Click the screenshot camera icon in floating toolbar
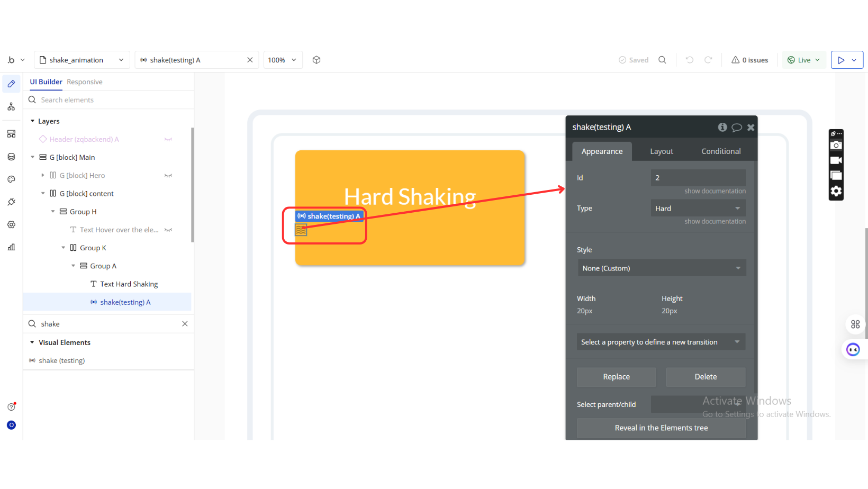The height and width of the screenshot is (489, 868). [x=836, y=146]
